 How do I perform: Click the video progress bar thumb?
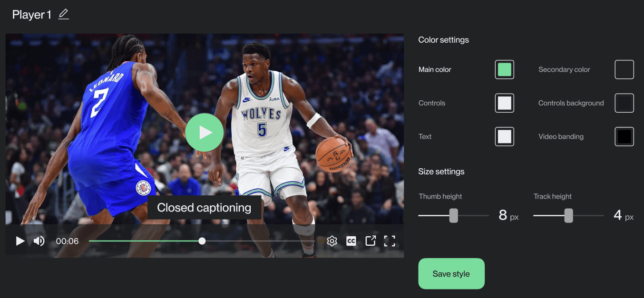point(202,241)
